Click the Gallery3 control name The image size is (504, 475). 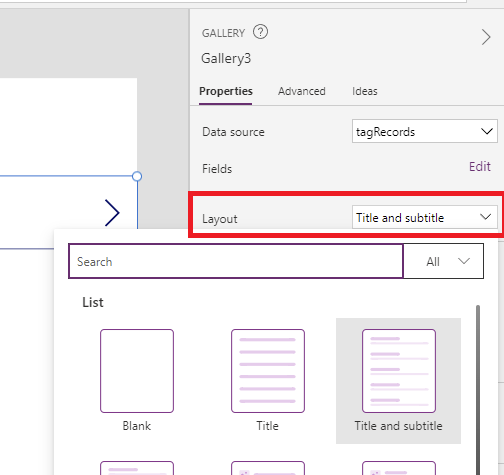(226, 59)
